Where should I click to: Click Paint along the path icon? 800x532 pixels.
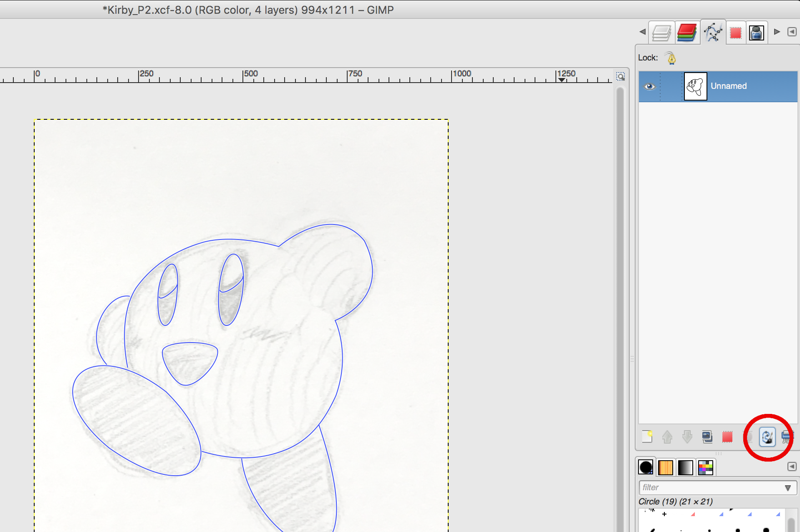pos(767,437)
